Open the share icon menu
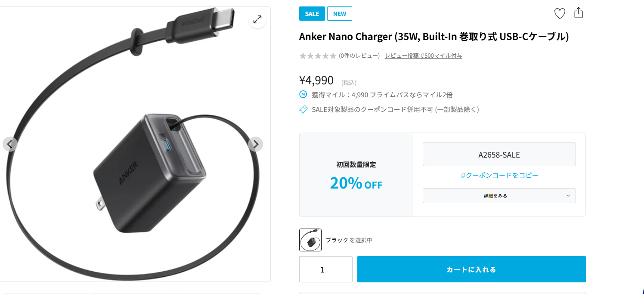The height and width of the screenshot is (294, 644). [x=579, y=13]
